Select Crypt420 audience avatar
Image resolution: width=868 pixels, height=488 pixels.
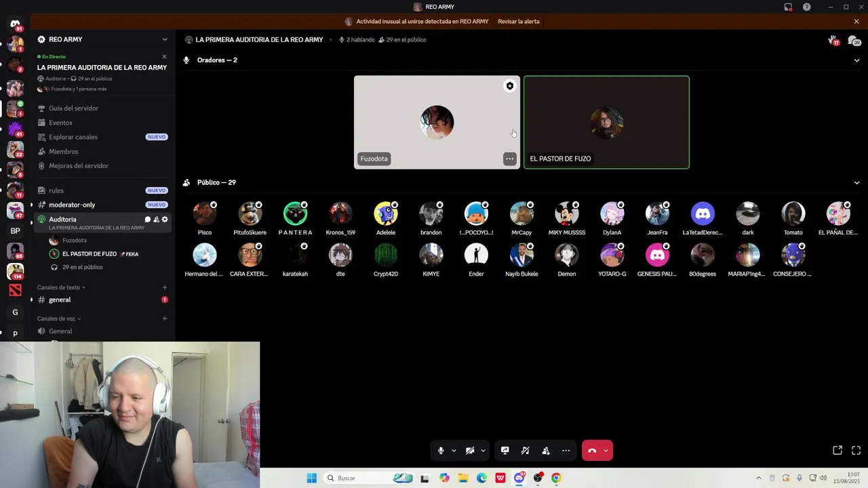[386, 255]
